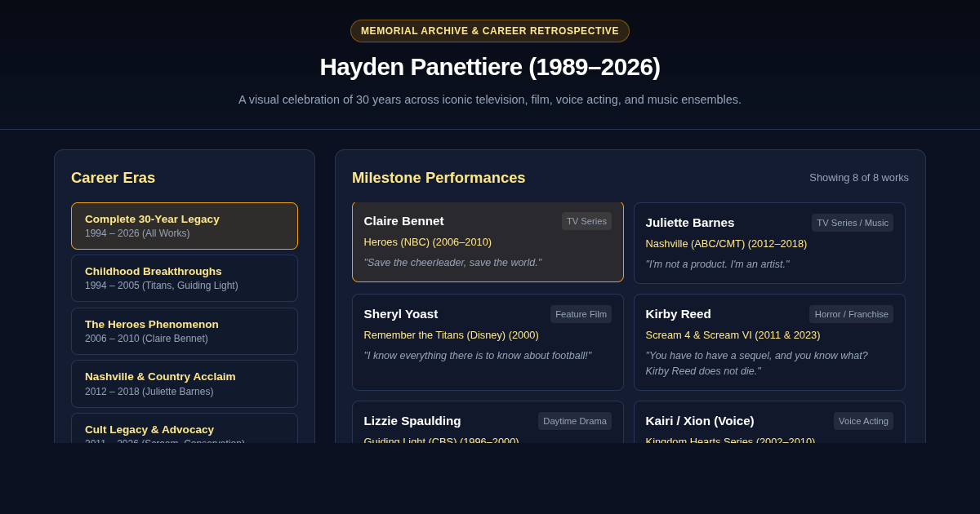Open the Kairi / Xion voice card
Image resolution: width=980 pixels, height=514 pixels.
tap(769, 422)
